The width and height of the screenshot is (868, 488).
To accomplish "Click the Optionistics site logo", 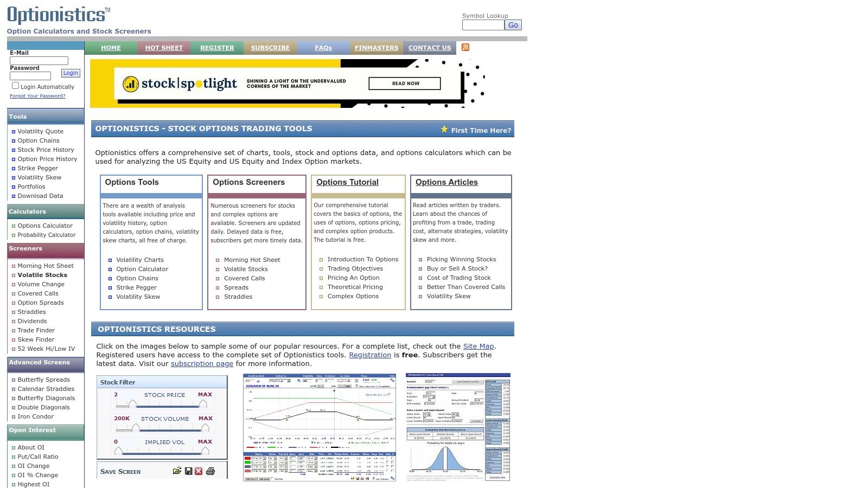I will pyautogui.click(x=59, y=15).
